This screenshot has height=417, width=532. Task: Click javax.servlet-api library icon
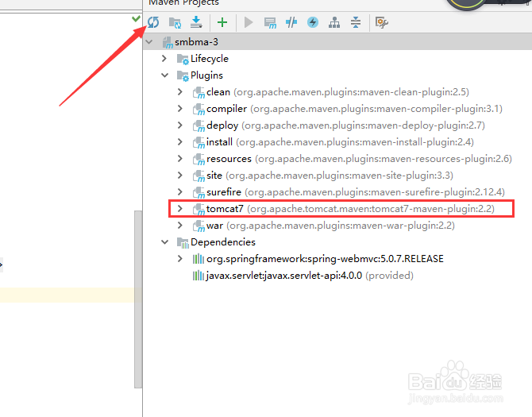(x=199, y=276)
